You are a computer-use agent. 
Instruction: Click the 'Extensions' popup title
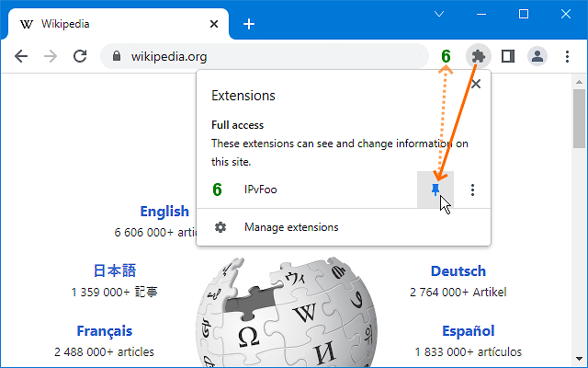point(243,96)
